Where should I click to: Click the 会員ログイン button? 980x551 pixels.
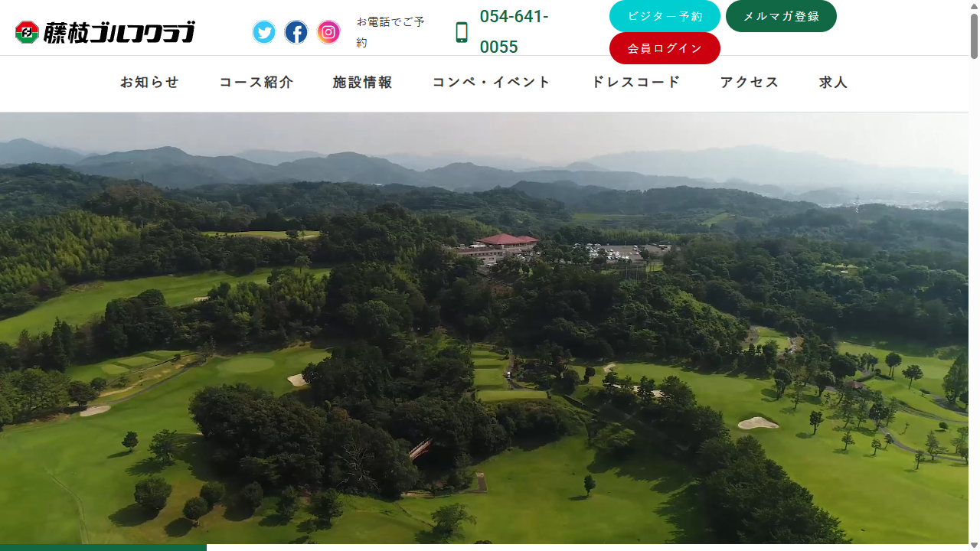(x=665, y=48)
